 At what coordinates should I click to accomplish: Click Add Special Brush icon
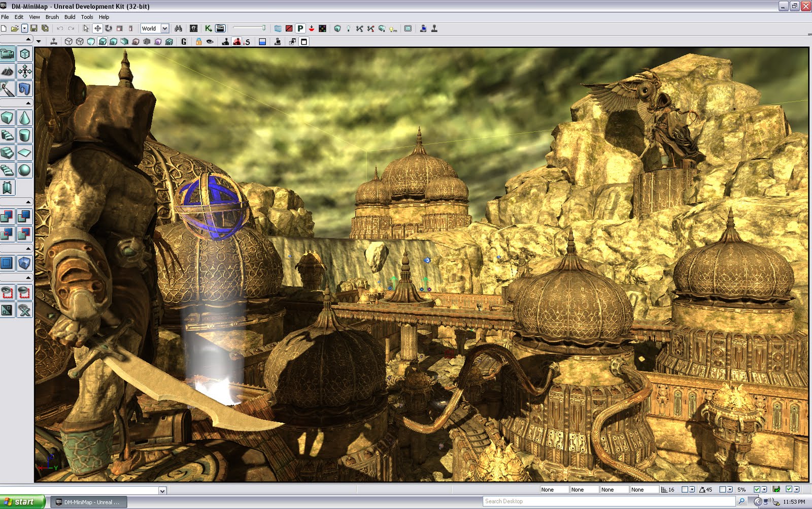click(8, 263)
